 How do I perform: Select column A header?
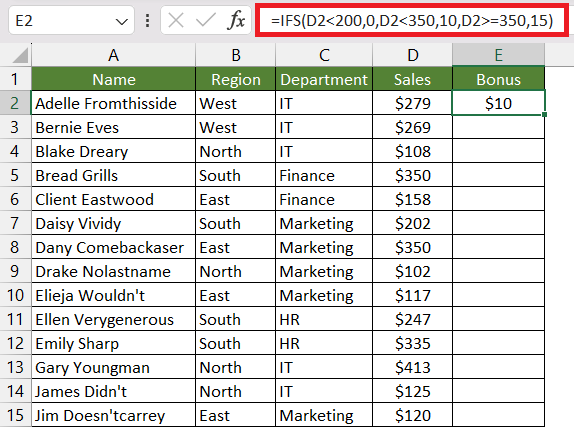point(113,55)
